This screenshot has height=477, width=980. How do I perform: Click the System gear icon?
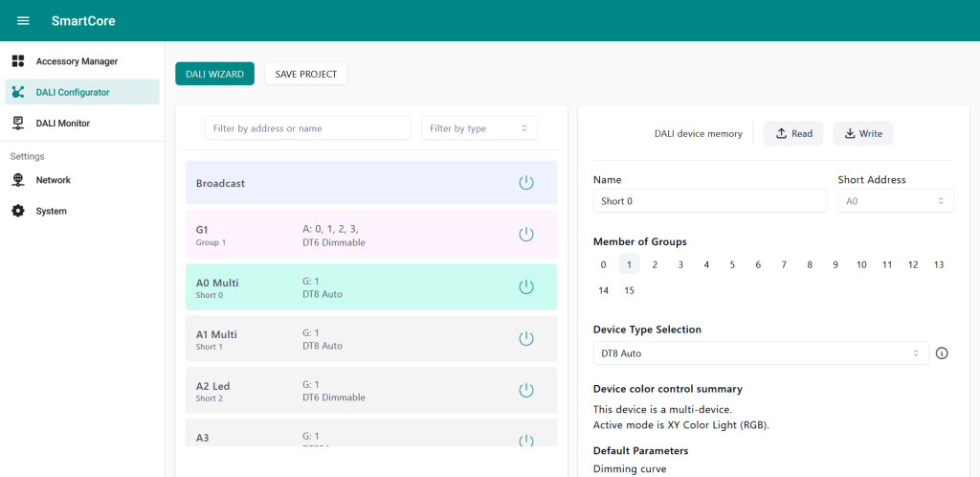pyautogui.click(x=18, y=211)
